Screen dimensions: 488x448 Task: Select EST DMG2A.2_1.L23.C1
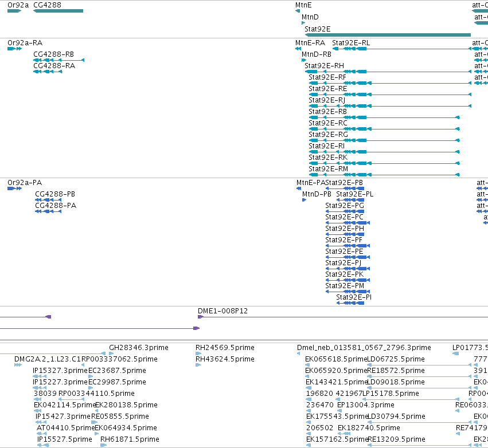coord(48,359)
